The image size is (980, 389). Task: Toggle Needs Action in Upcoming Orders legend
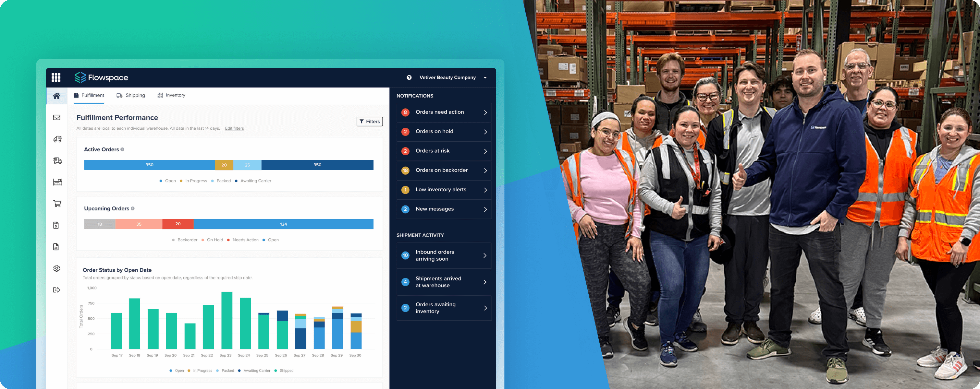pyautogui.click(x=243, y=240)
